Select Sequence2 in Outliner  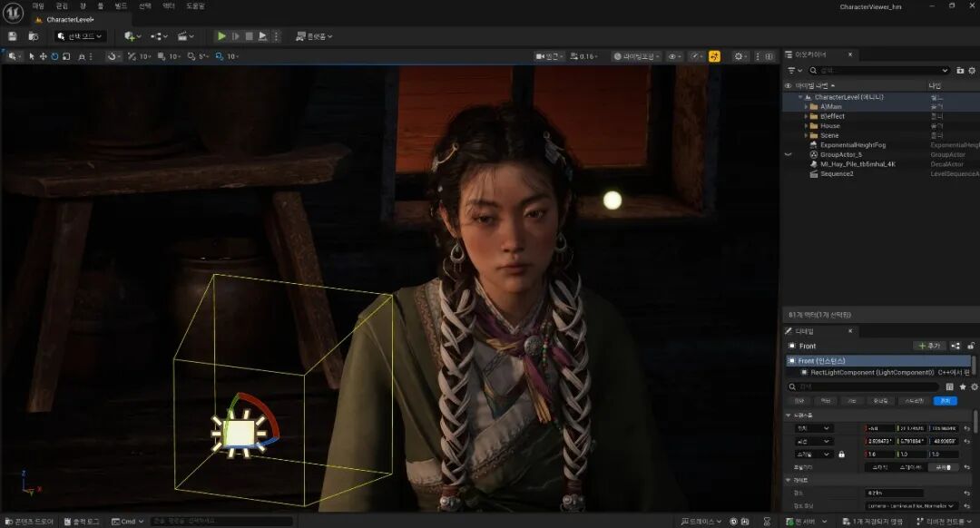pyautogui.click(x=837, y=173)
